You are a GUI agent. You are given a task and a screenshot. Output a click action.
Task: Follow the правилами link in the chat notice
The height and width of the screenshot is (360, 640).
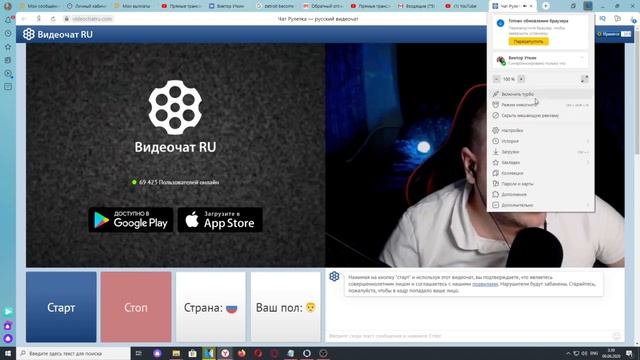[x=485, y=284]
